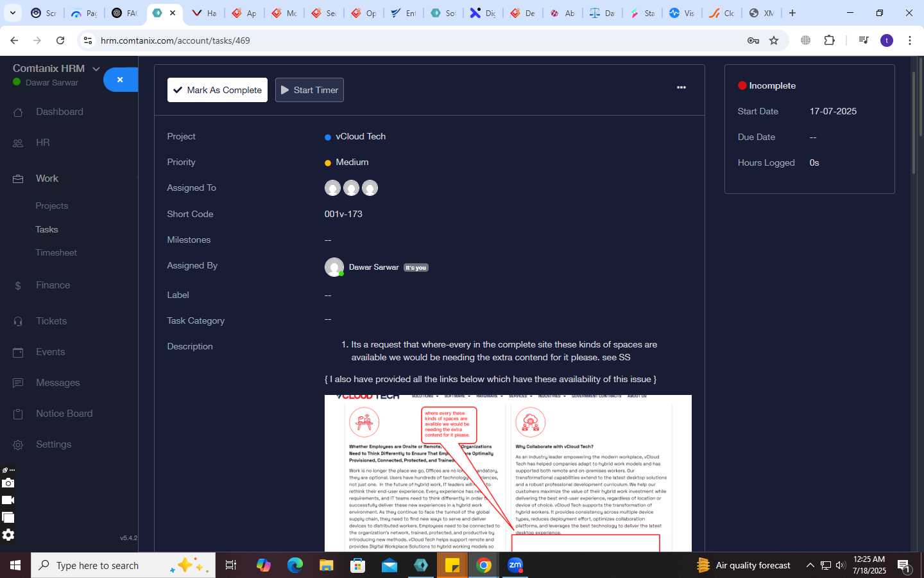Click the vCloud Tech project name
Viewport: 924px width, 578px height.
click(361, 137)
